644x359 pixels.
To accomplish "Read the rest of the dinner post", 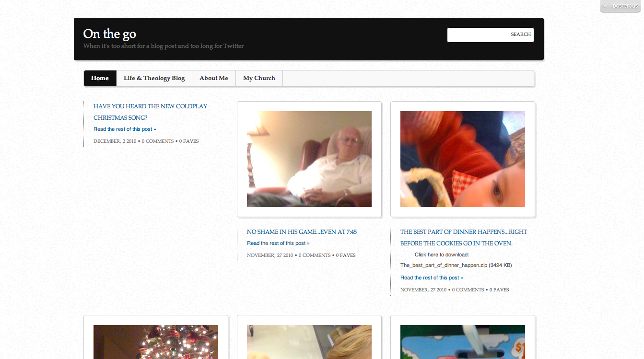I will (432, 278).
